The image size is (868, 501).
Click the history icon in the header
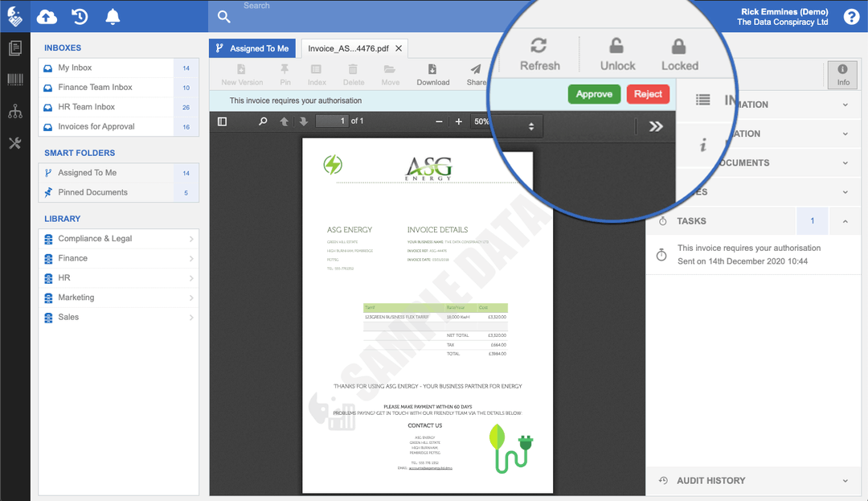click(x=79, y=16)
